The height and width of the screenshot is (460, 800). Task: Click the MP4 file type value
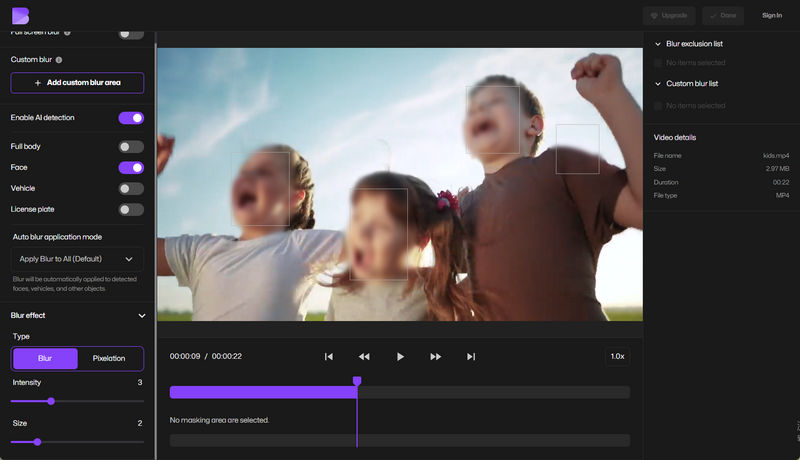(782, 195)
